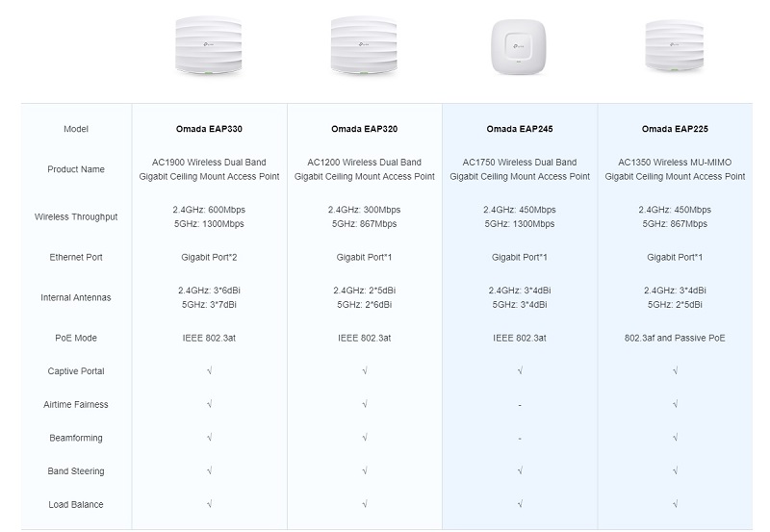770x532 pixels.
Task: Click the square Omada EAP245 product image
Action: pos(519,47)
